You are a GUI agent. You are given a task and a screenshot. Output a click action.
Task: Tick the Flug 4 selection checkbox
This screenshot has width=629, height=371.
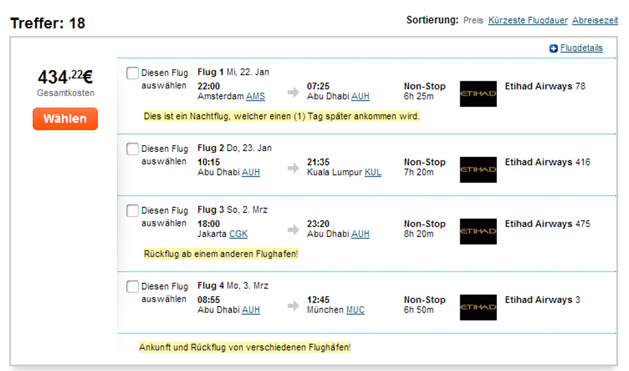pos(132,286)
